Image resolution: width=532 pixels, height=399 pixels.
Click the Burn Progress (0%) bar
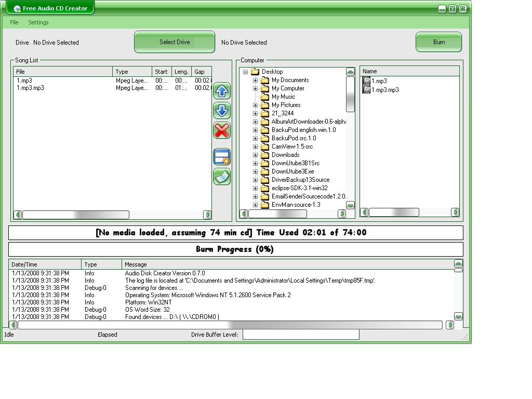tap(235, 249)
